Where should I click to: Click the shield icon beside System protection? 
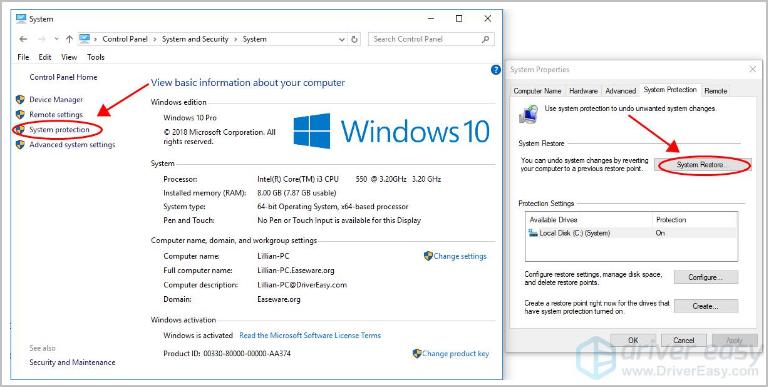[x=20, y=130]
